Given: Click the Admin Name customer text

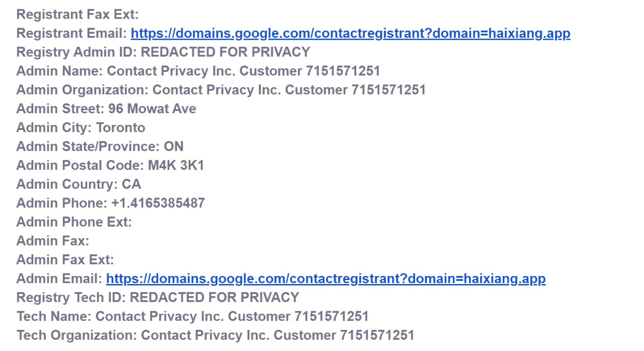Looking at the screenshot, I should pos(244,71).
